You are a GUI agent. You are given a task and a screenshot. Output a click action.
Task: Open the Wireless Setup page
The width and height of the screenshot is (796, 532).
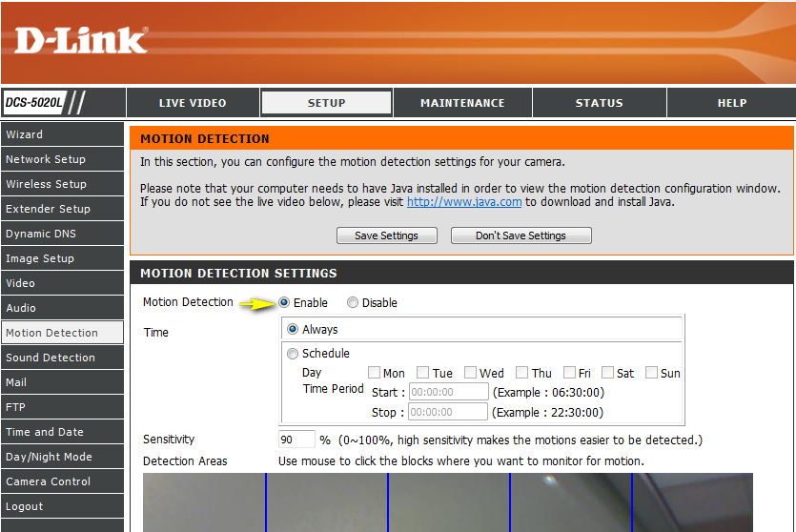[x=63, y=184]
